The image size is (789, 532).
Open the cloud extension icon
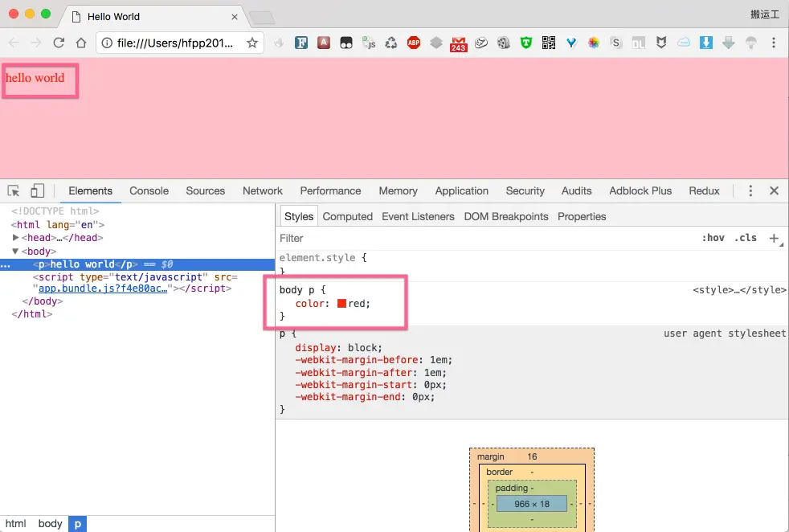[x=683, y=43]
